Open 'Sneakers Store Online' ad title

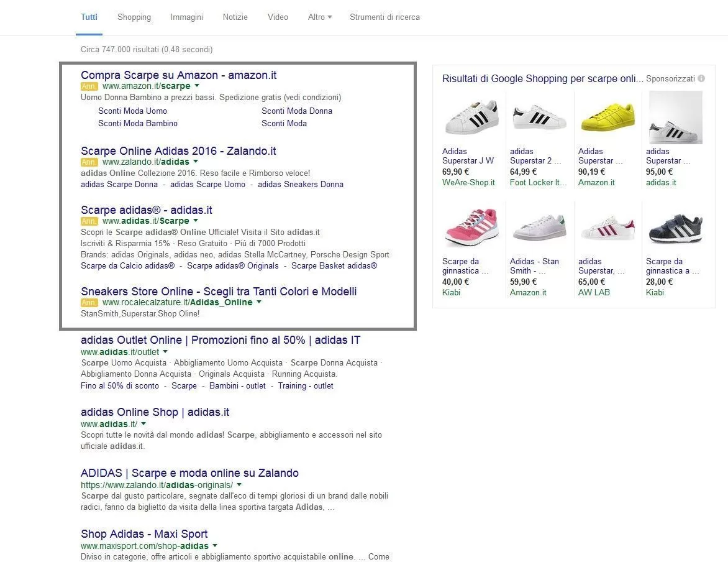(219, 292)
